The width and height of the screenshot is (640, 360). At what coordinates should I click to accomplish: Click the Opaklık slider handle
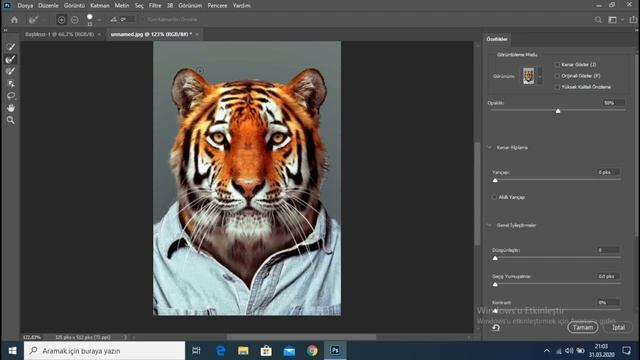point(558,111)
